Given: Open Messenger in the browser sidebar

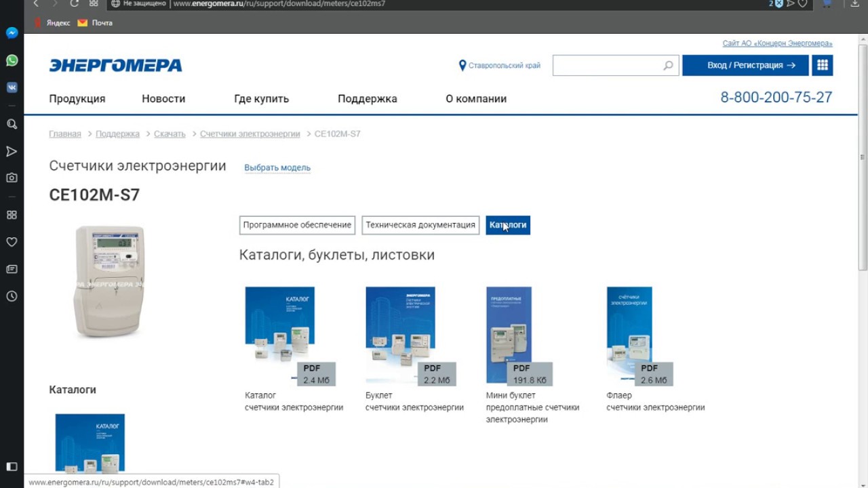Looking at the screenshot, I should point(12,33).
